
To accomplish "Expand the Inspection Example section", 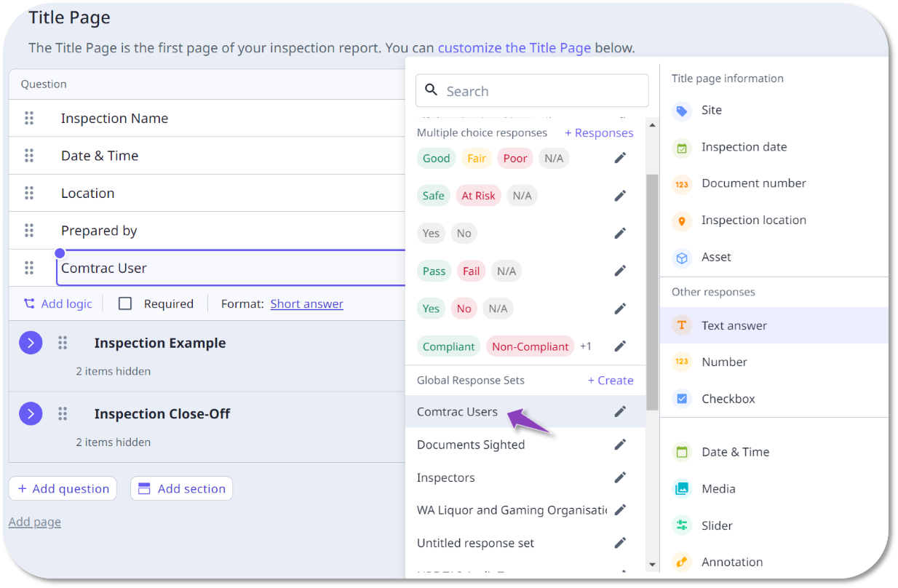I will pyautogui.click(x=31, y=343).
